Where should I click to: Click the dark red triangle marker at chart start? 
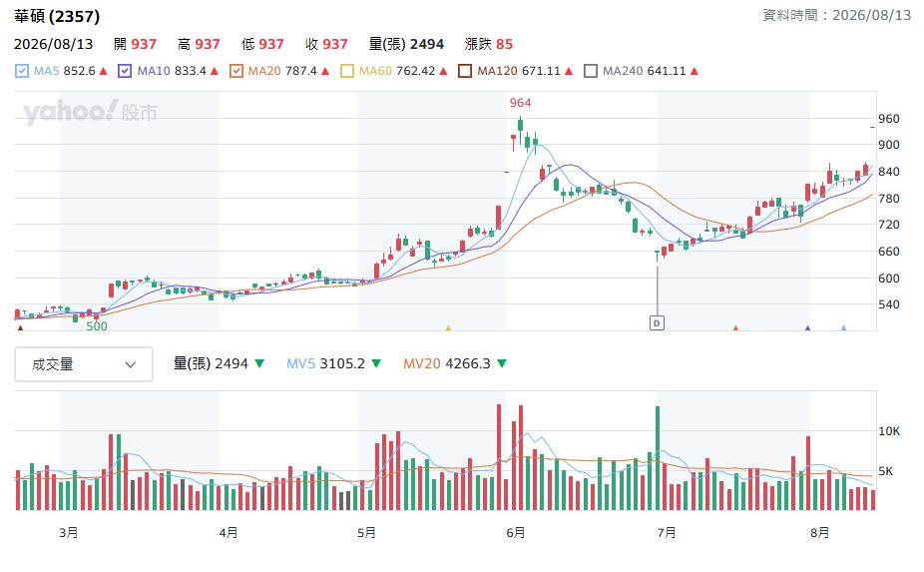[21, 327]
